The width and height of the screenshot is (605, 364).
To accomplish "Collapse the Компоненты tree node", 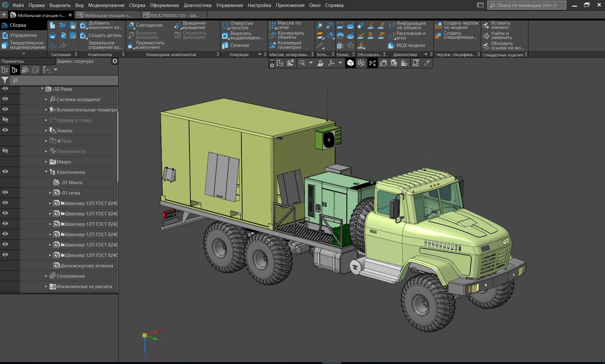I will click(46, 172).
